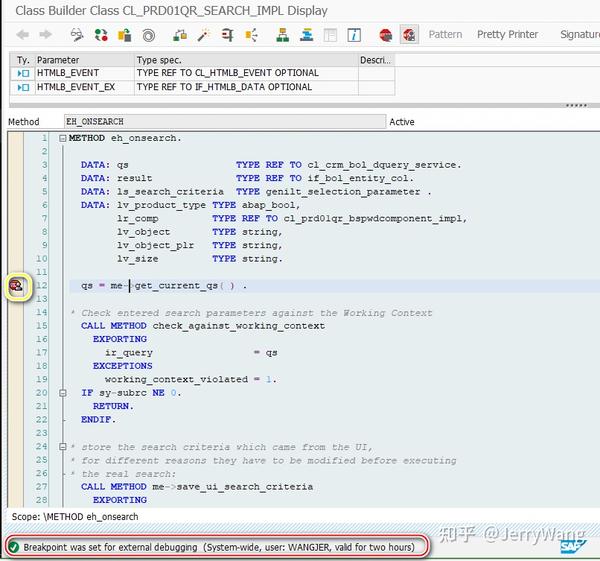Click the SAP logo in status bar
The height and width of the screenshot is (561, 600).
[x=572, y=546]
